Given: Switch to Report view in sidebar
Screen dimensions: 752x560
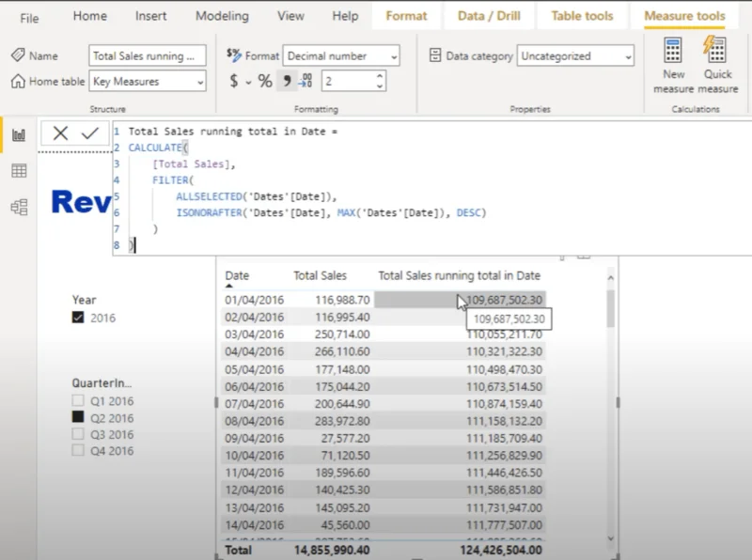Looking at the screenshot, I should 19,134.
